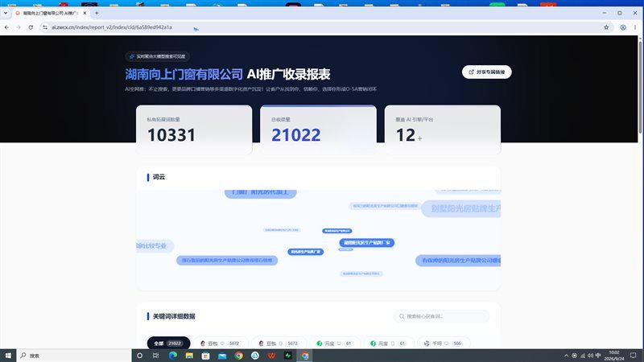Image resolution: width=644 pixels, height=362 pixels.
Task: Open the taskbar clock and date
Action: (x=614, y=356)
